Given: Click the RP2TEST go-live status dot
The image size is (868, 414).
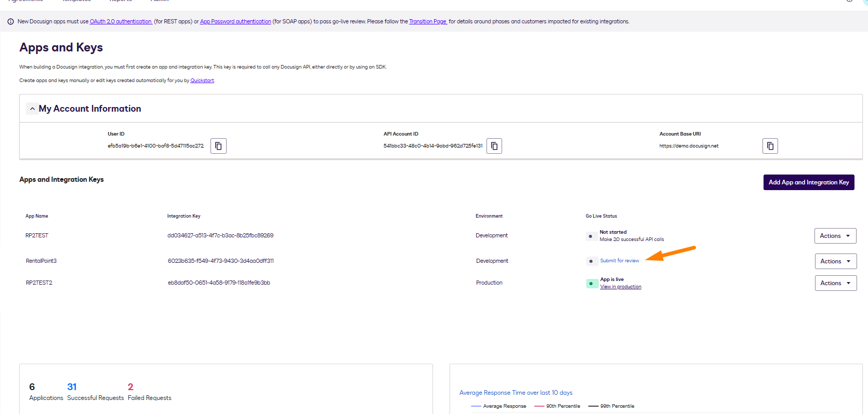Looking at the screenshot, I should point(590,236).
